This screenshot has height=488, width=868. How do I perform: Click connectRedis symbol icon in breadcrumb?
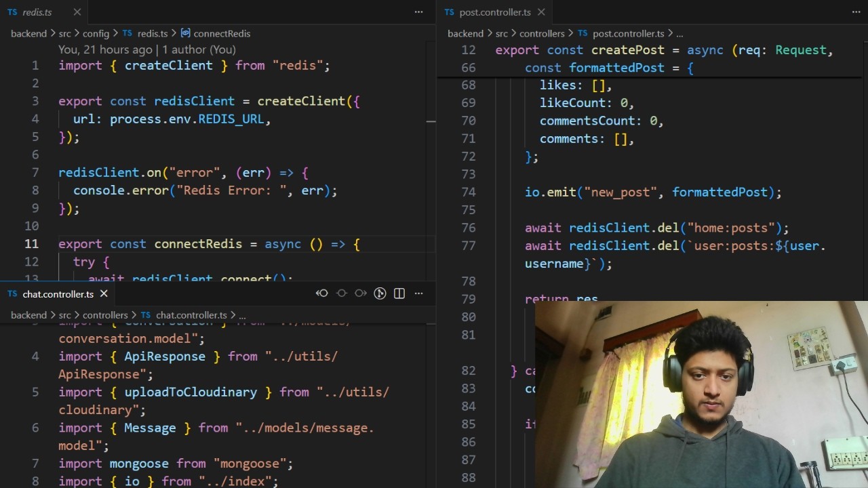(x=185, y=33)
